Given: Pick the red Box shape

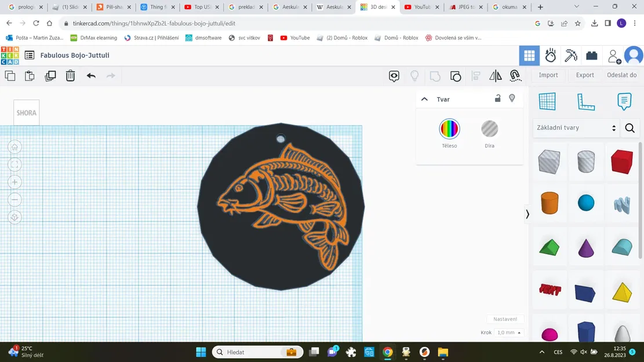Looking at the screenshot, I should 622,162.
